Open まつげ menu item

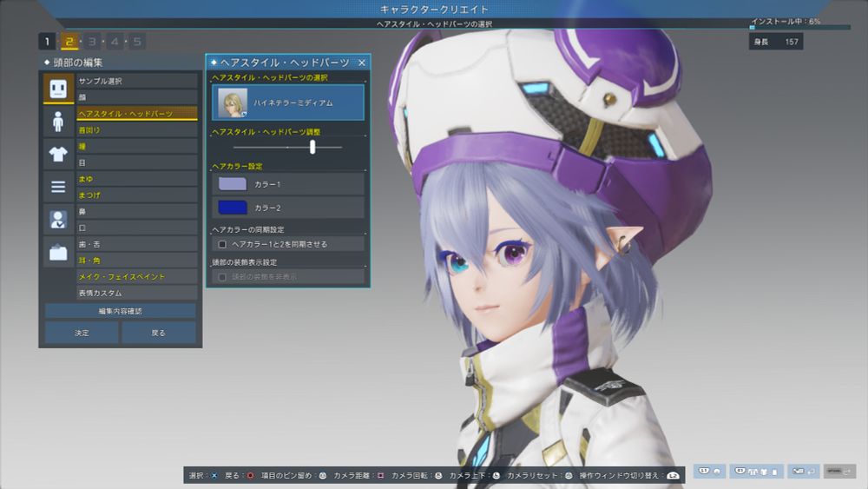pos(137,195)
